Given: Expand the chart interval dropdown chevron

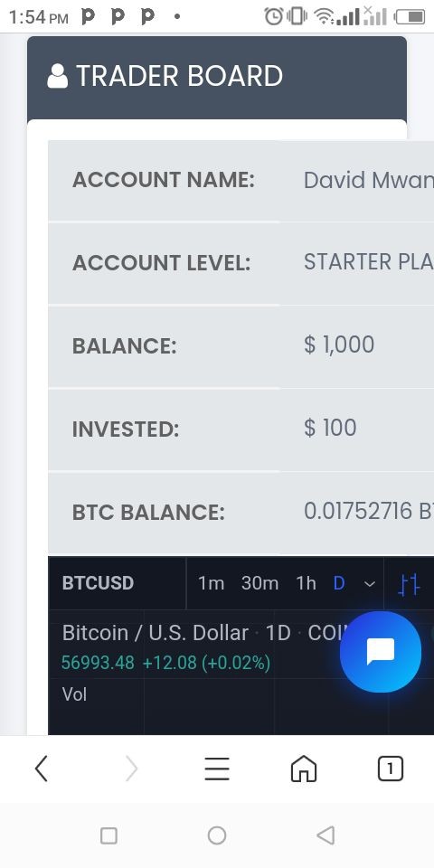Looking at the screenshot, I should (370, 584).
